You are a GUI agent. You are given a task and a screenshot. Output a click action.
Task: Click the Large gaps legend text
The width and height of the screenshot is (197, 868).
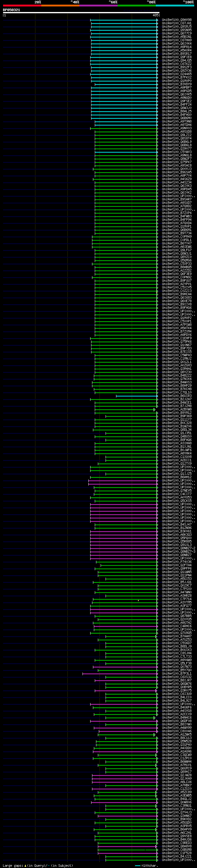38,865
